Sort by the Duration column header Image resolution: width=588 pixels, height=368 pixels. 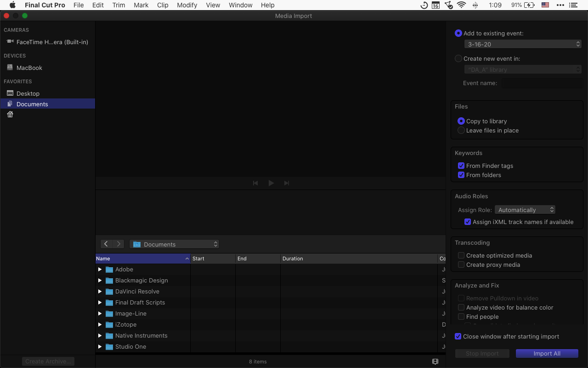coord(360,259)
